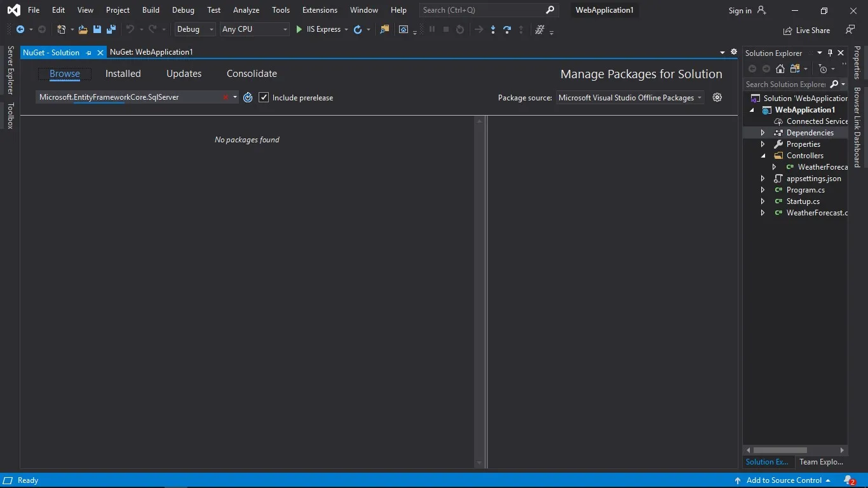Select the Connected Services tree item
This screenshot has width=868, height=488.
pyautogui.click(x=817, y=121)
